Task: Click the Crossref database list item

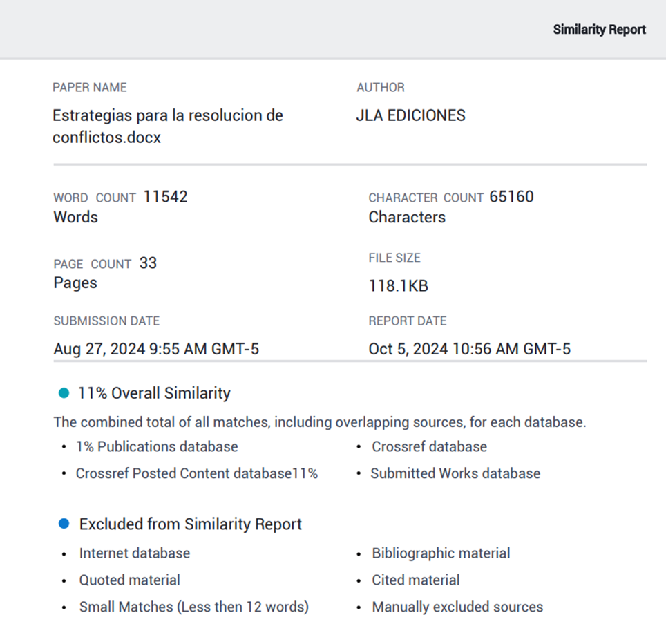Action: [429, 446]
